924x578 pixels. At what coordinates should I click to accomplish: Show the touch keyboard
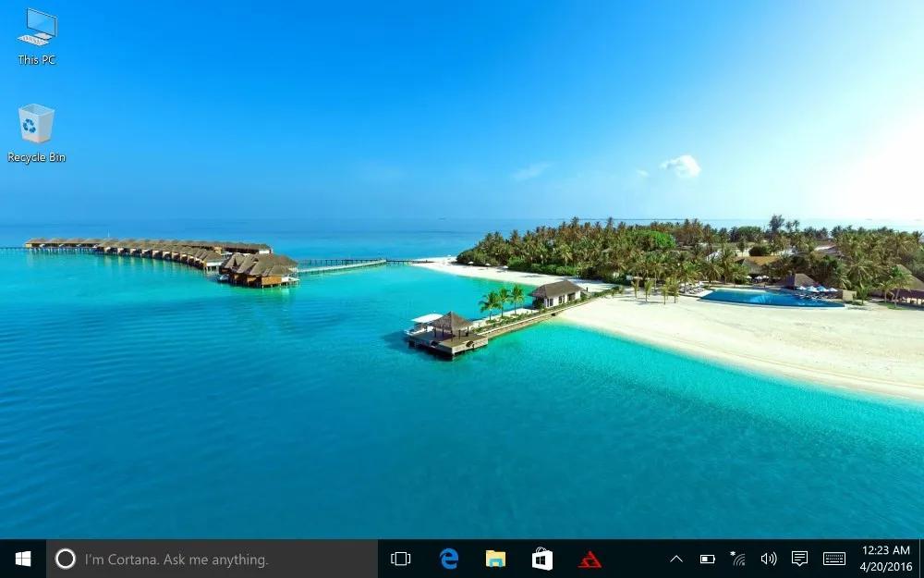(833, 559)
